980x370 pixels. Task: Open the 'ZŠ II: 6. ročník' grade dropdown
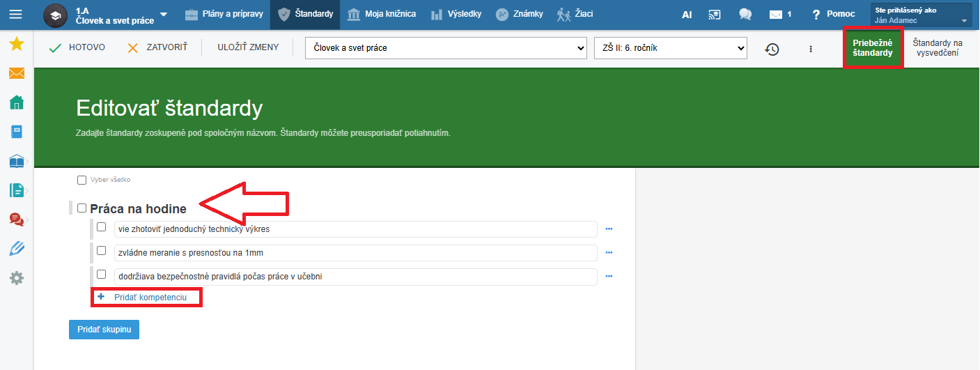[x=670, y=48]
